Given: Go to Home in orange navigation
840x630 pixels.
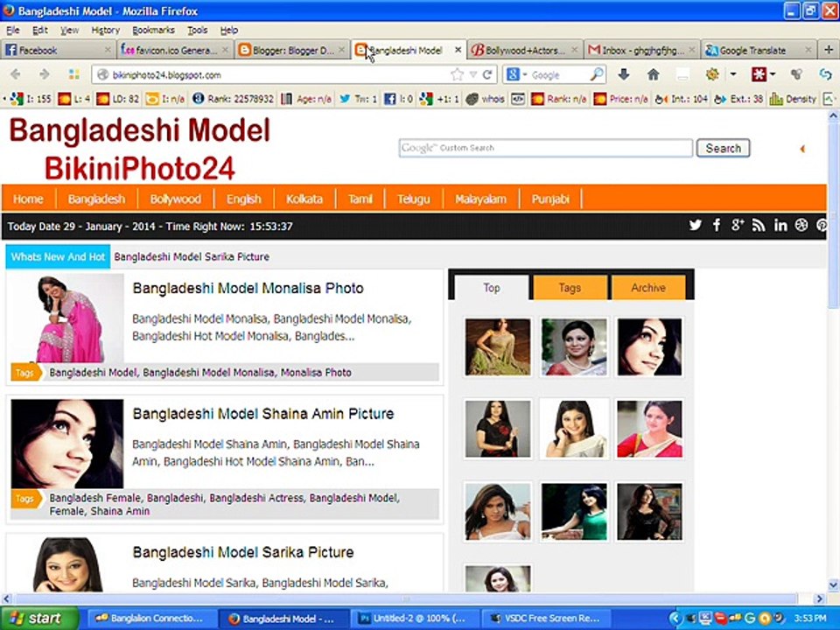Looking at the screenshot, I should (28, 199).
